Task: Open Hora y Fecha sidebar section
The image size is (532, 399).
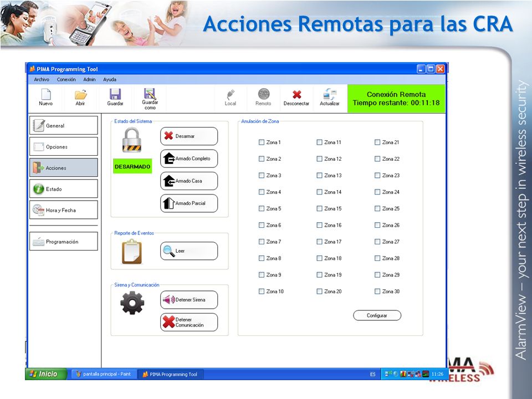Action: tap(63, 210)
